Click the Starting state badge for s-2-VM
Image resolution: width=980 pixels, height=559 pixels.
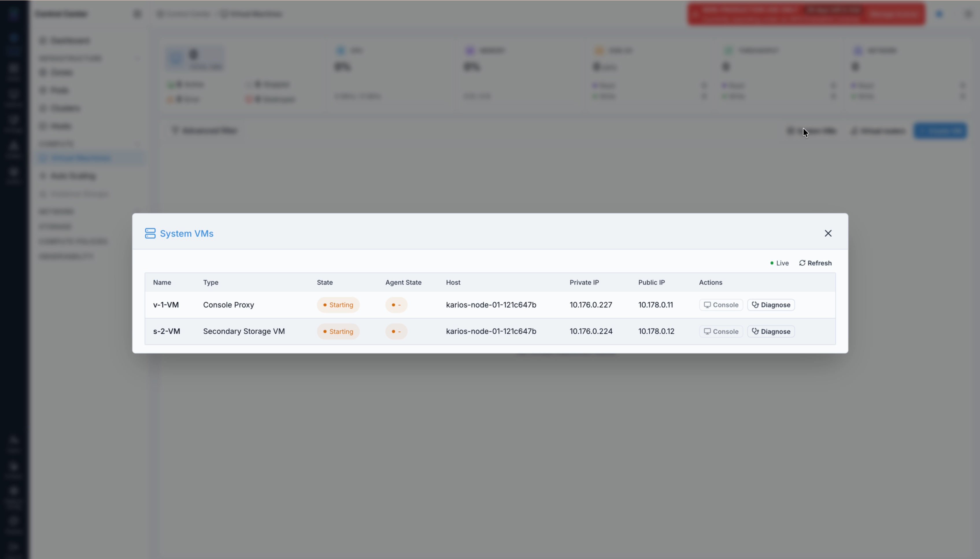tap(338, 331)
